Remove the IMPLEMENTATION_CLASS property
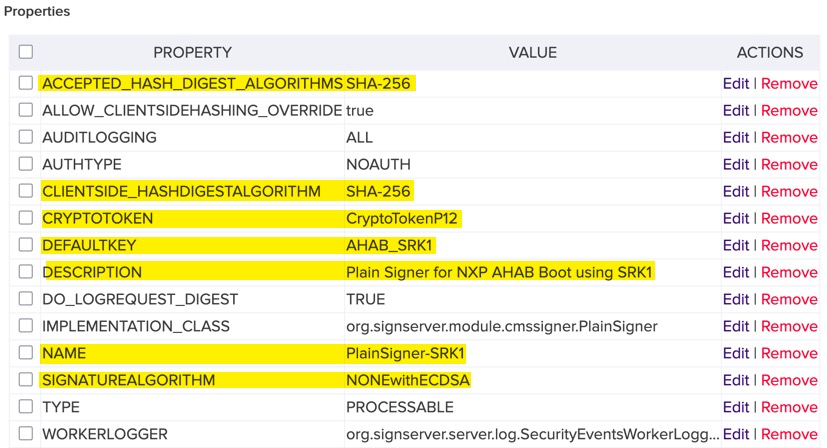Screen dimensions: 827x448 (x=789, y=326)
